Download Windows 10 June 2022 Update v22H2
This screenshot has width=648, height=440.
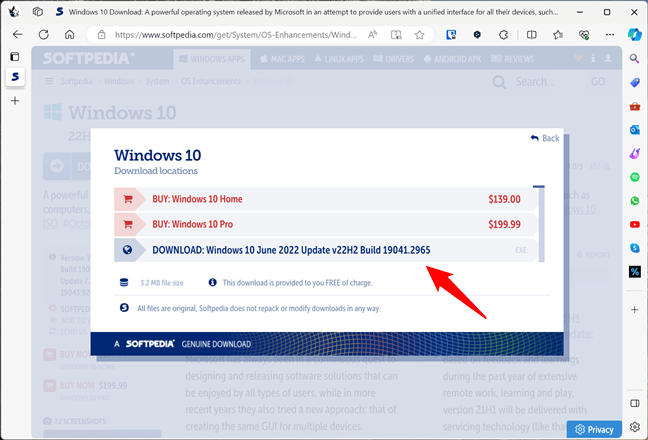click(326, 250)
